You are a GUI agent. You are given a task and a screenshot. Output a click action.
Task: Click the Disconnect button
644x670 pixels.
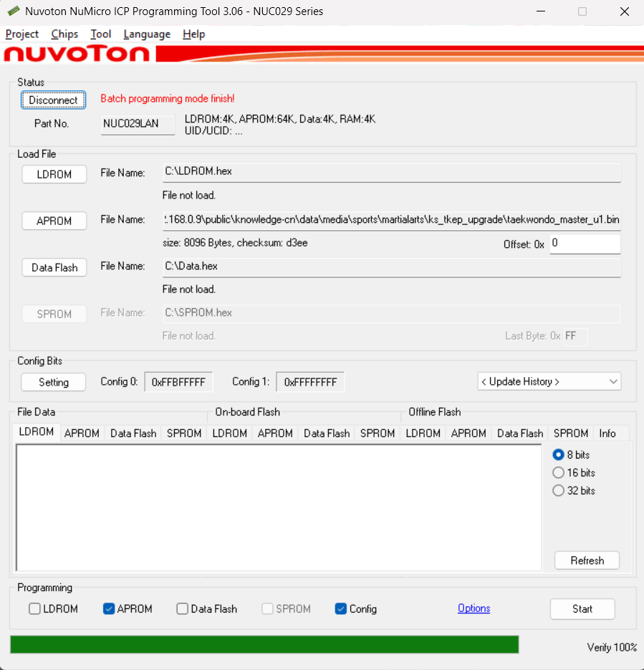tap(54, 100)
